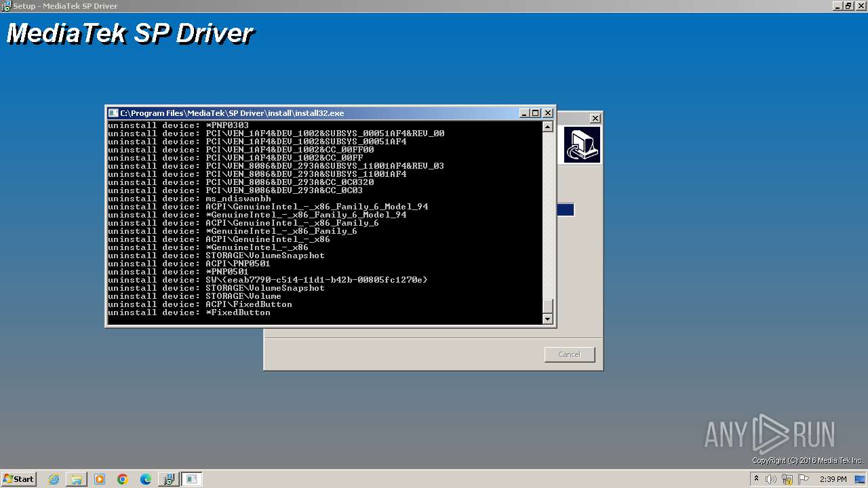Viewport: 868px width, 488px height.
Task: Close the setup dialog behind the console
Action: click(x=595, y=118)
